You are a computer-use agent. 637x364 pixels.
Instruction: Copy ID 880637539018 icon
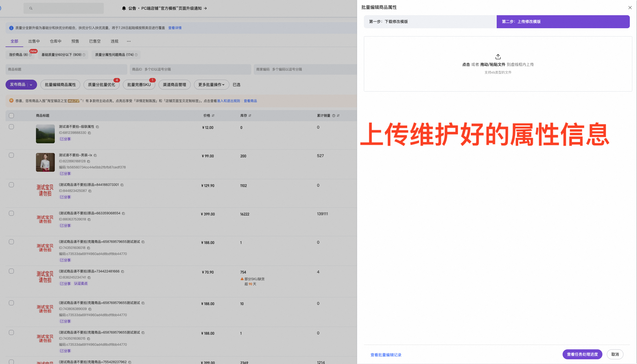click(x=89, y=220)
